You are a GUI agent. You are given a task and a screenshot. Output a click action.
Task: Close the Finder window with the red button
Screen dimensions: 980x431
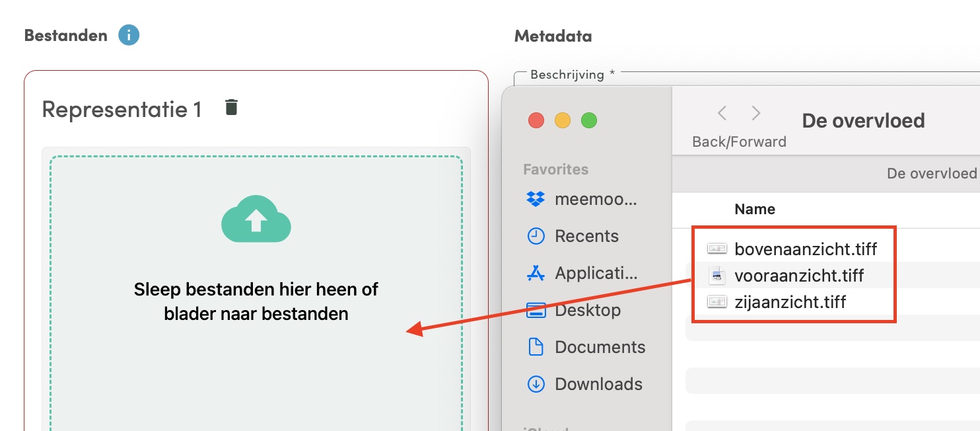pos(536,121)
